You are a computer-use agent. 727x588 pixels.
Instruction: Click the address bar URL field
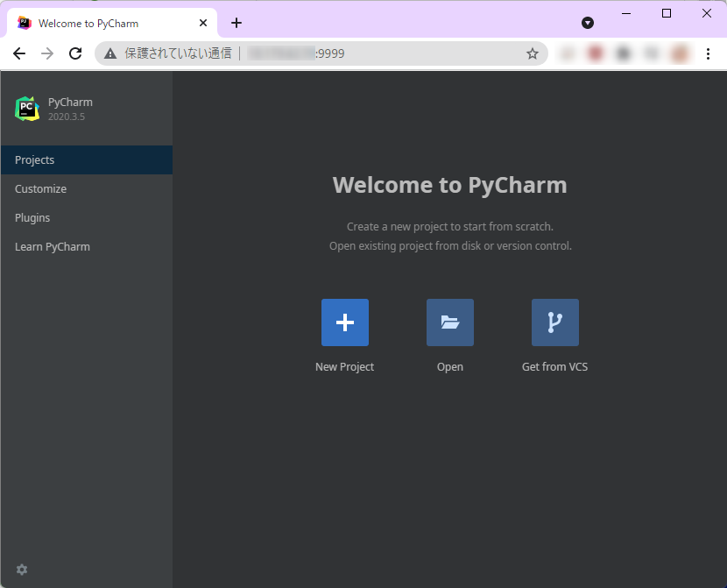point(321,53)
